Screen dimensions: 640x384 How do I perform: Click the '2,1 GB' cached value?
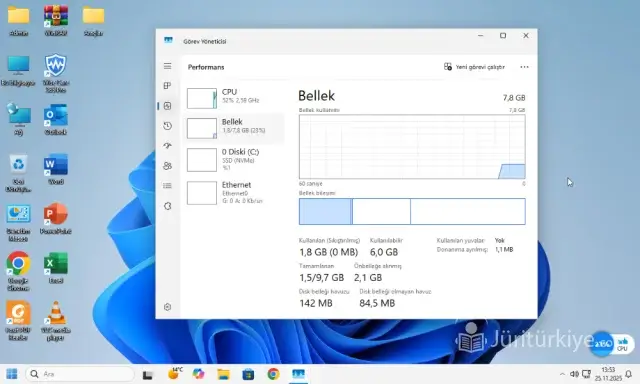(x=368, y=277)
